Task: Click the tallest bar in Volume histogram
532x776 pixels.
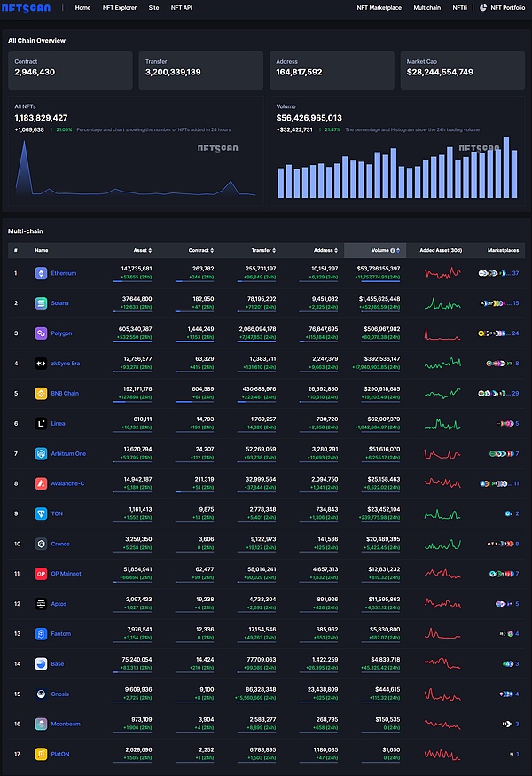Action: click(x=506, y=167)
